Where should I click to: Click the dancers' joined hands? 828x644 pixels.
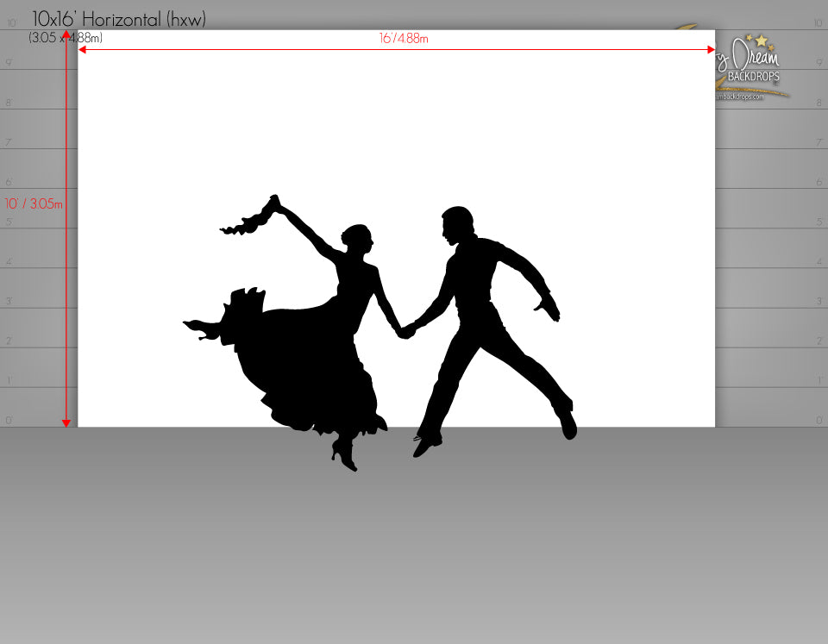click(405, 330)
